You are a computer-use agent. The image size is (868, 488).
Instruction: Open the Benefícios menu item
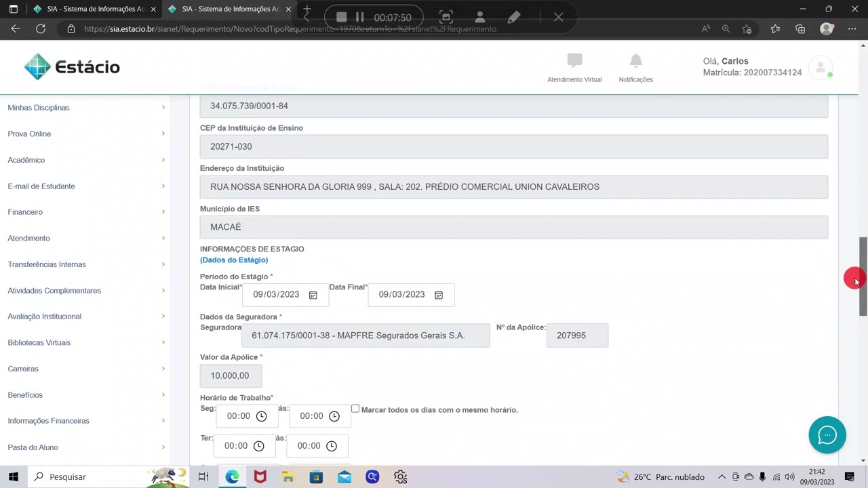click(86, 394)
